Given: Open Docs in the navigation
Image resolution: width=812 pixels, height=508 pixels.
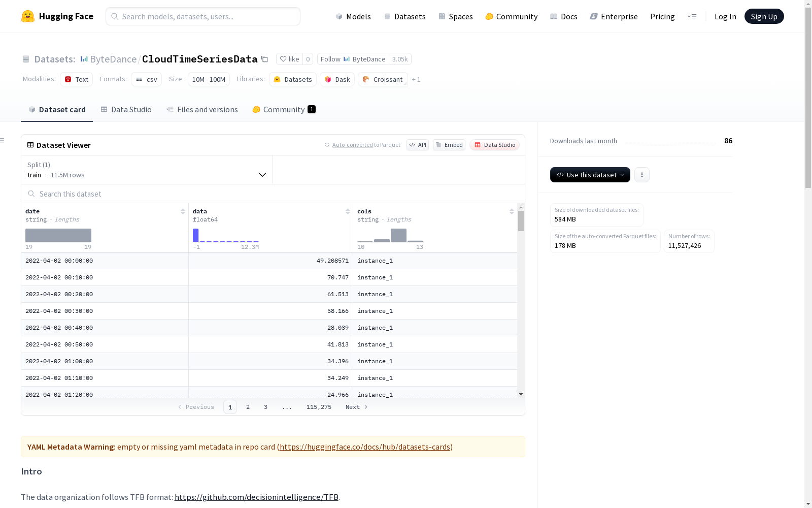Looking at the screenshot, I should click(564, 16).
